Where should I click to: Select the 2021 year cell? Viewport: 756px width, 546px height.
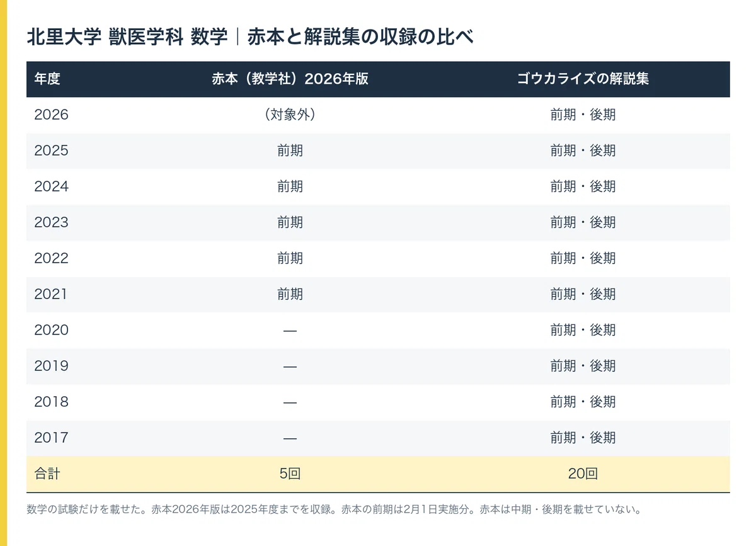(51, 295)
